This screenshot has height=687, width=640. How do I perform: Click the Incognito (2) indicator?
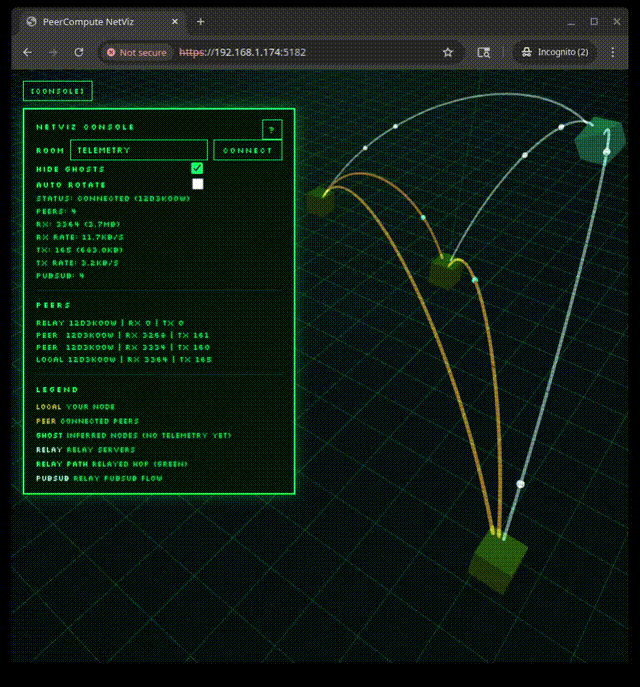click(555, 52)
